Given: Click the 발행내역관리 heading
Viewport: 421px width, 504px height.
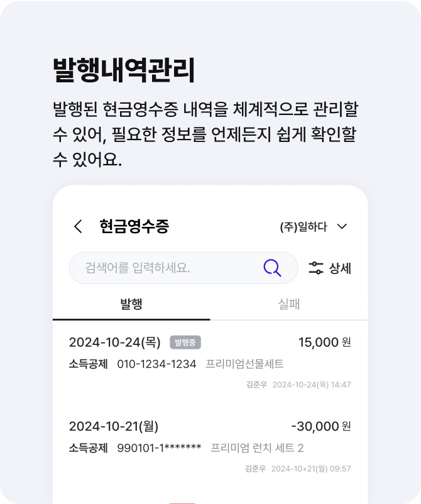Looking at the screenshot, I should (x=124, y=70).
